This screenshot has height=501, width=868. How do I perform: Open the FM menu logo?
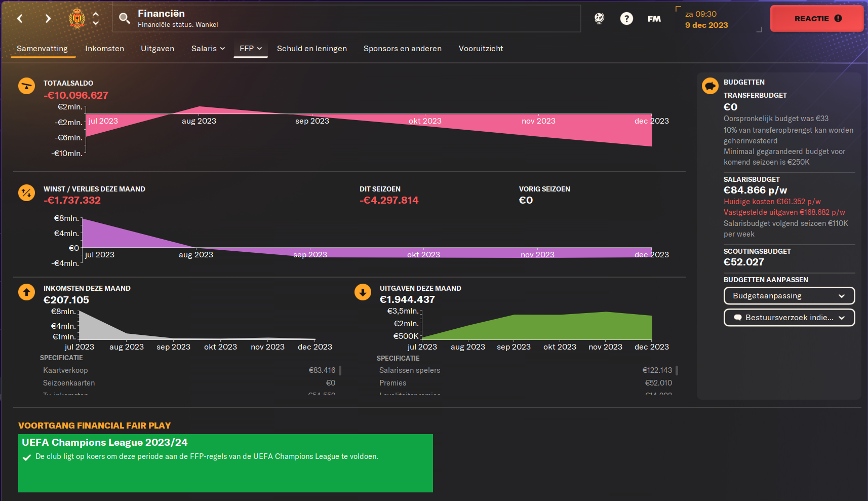654,19
